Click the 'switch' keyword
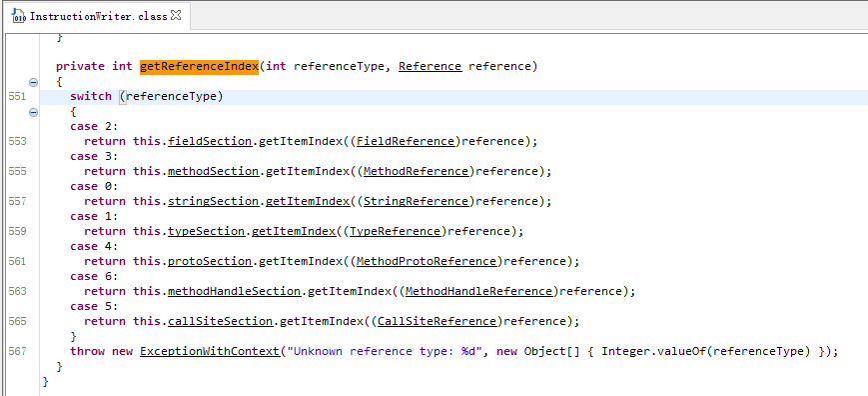 (x=91, y=96)
